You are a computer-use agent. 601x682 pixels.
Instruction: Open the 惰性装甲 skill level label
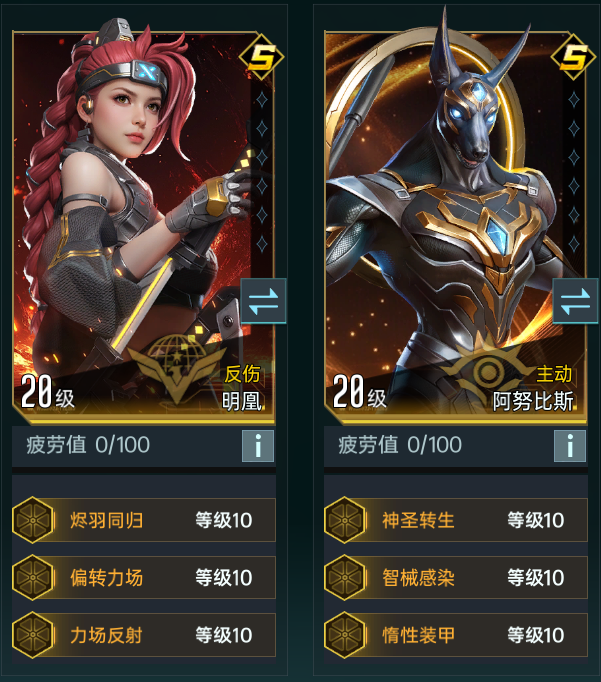536,635
